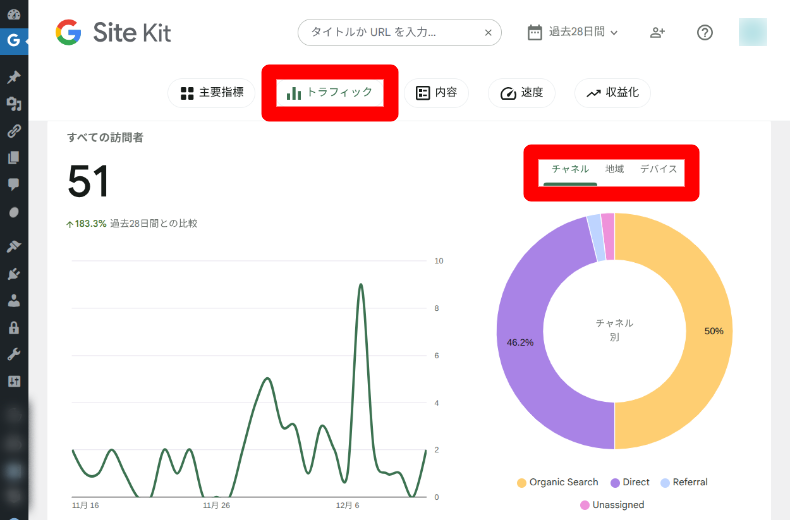Click the calendar icon beside 過去28日間
790x520 pixels.
pos(535,32)
